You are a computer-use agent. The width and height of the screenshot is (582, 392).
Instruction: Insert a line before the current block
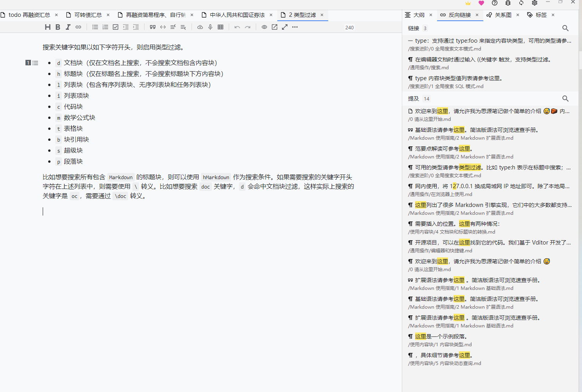coord(173,27)
